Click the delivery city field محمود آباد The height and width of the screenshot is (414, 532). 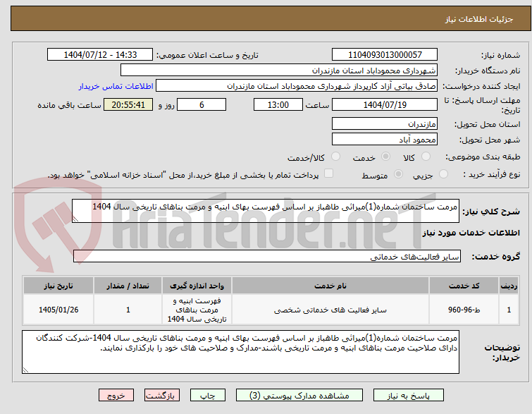click(x=385, y=139)
